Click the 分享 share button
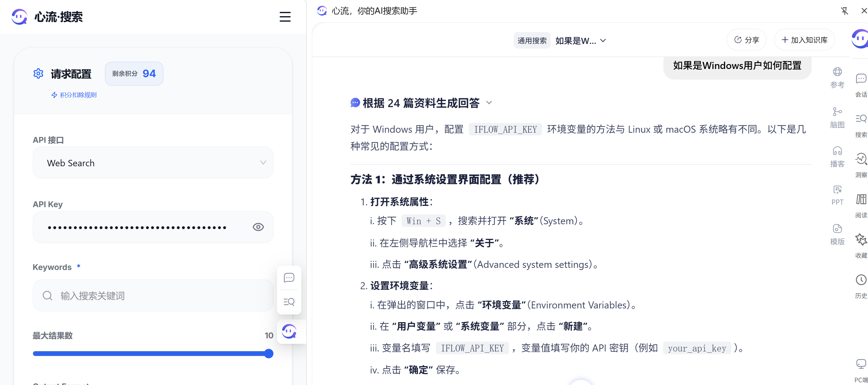 [746, 40]
